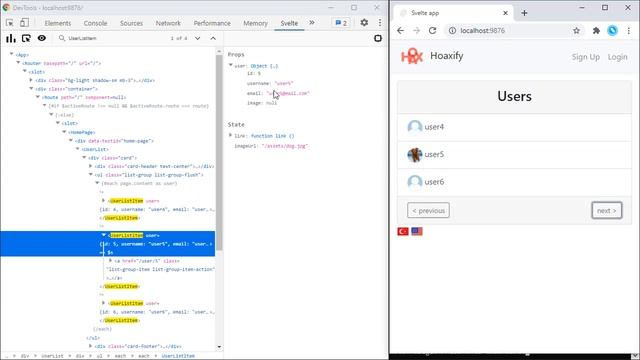Show more DevTools tabs chevron
Screen dimensions: 640x360
312,23
